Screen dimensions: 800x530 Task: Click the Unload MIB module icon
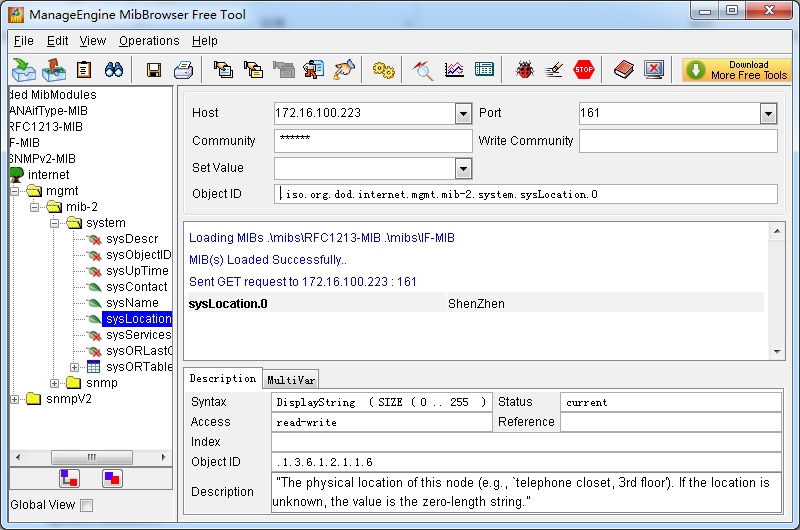click(x=54, y=70)
